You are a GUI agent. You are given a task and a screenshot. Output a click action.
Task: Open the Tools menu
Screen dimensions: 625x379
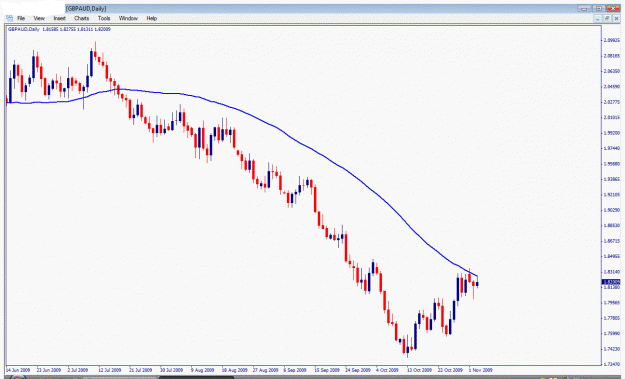pos(104,18)
